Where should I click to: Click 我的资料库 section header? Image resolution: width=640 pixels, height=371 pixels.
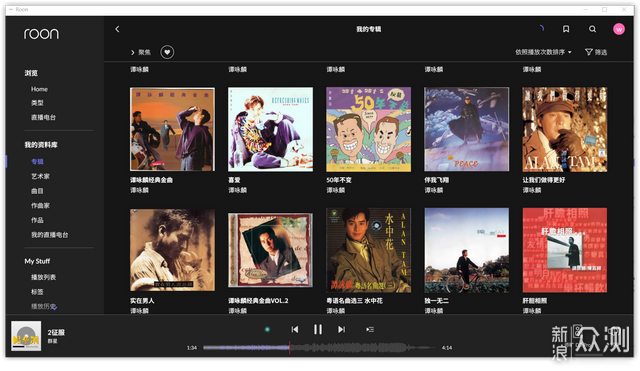[41, 145]
